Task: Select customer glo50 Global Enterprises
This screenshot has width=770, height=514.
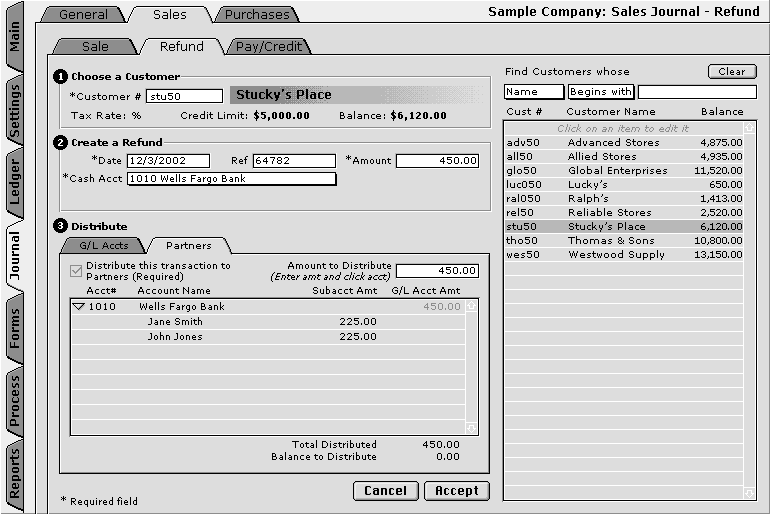Action: click(624, 170)
